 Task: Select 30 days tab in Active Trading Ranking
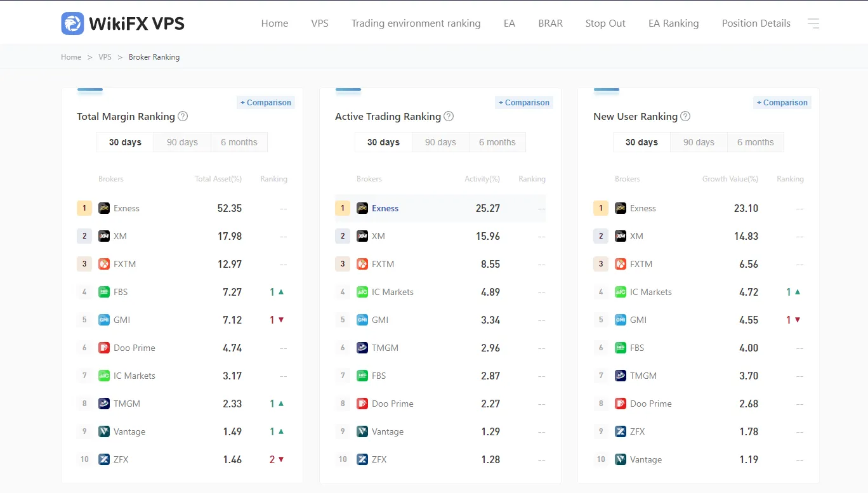(383, 142)
